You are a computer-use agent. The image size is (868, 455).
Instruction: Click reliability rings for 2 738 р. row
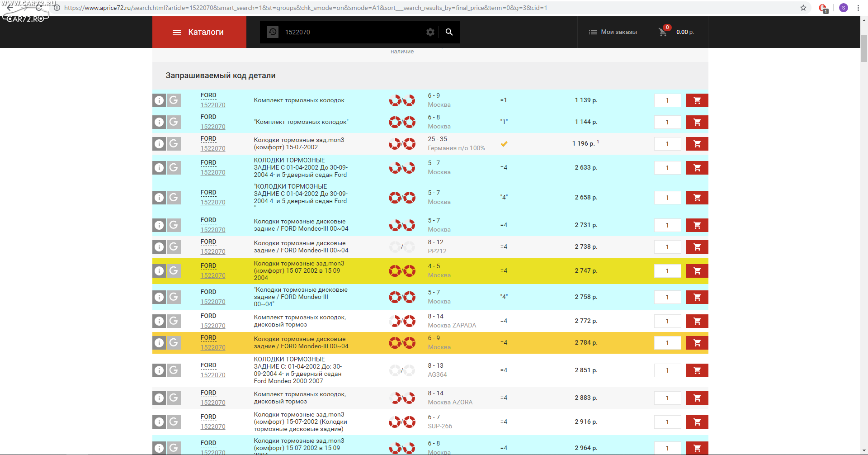[x=402, y=247]
